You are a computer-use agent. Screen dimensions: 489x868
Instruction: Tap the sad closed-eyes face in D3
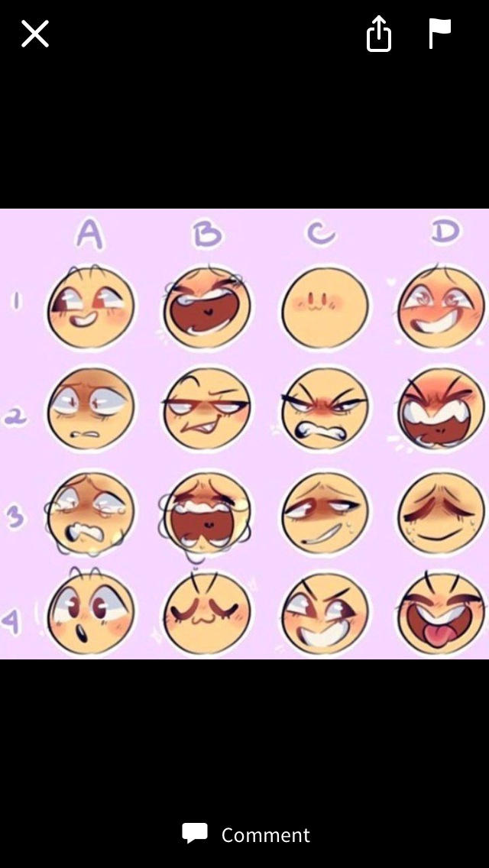[442, 513]
